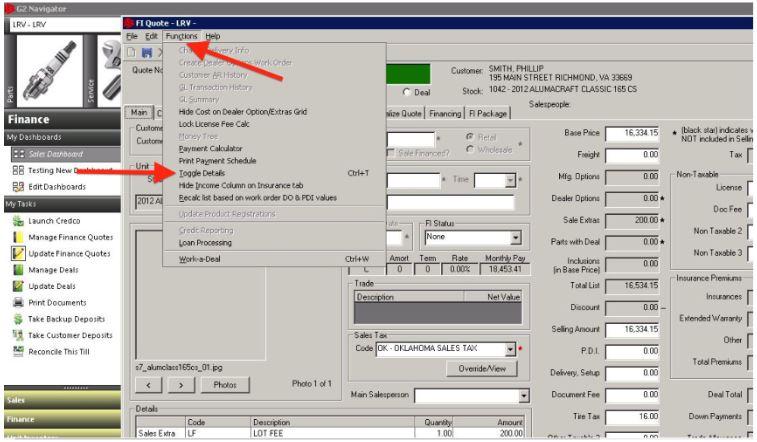Screen dimensions: 757x442
Task: Open the Time dropdown
Action: [510, 180]
